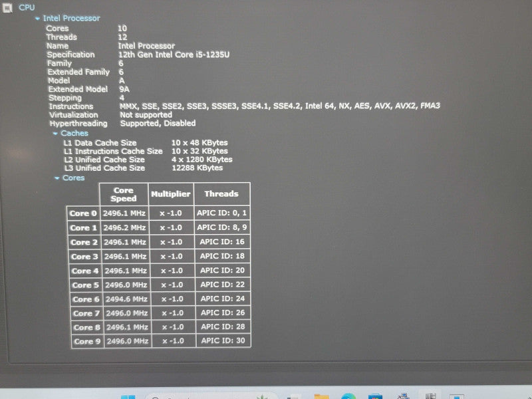Image resolution: width=532 pixels, height=399 pixels.
Task: Click L1 Data Cache value 10 x 48 KBytes
Action: pyautogui.click(x=199, y=143)
